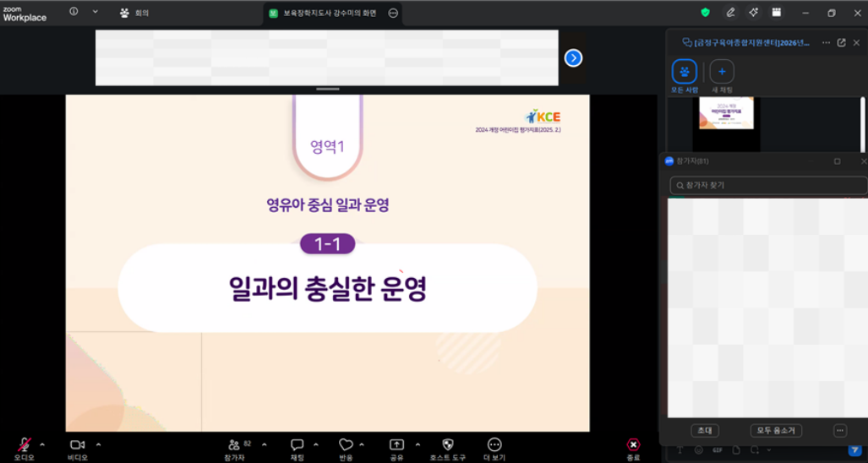Image resolution: width=868 pixels, height=463 pixels.
Task: Select the 모든 사람 chat tab
Action: (684, 72)
